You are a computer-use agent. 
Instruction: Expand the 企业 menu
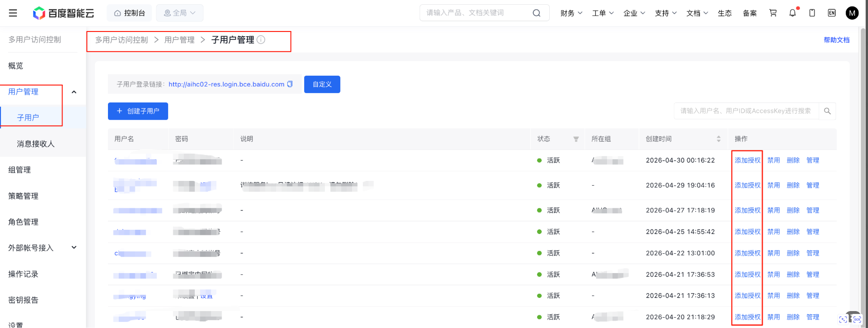(x=634, y=13)
